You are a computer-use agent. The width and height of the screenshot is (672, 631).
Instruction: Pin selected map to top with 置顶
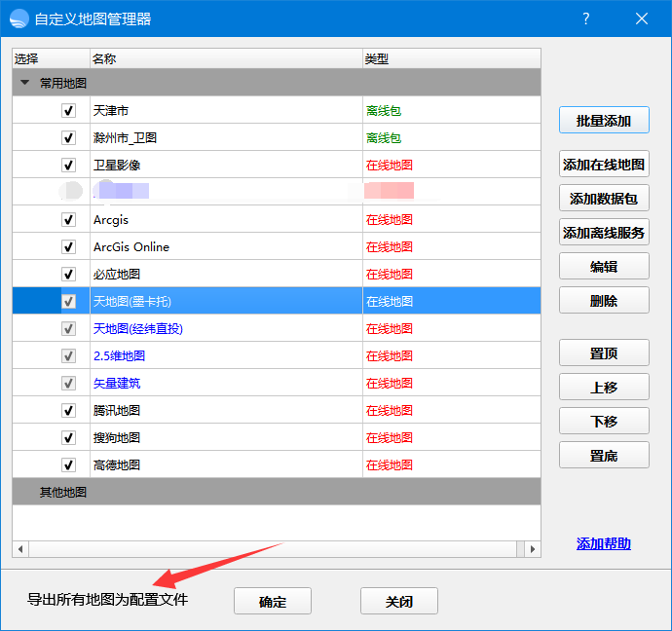[604, 353]
